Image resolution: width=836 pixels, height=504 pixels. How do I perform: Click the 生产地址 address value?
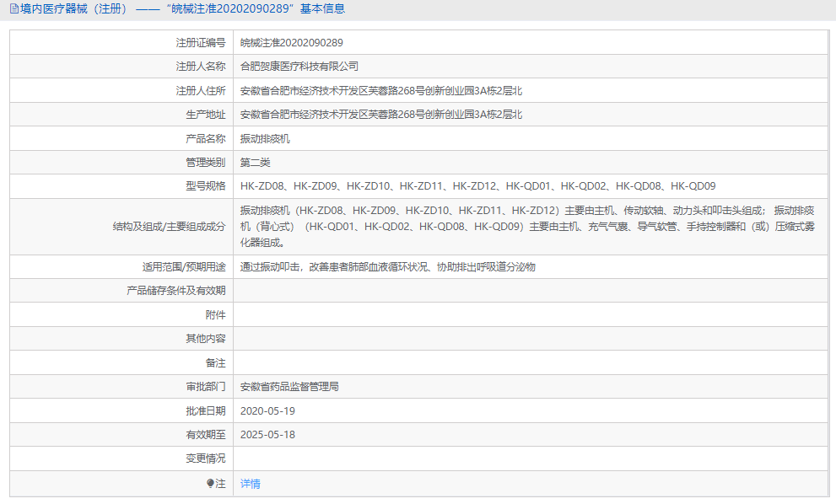coord(381,115)
